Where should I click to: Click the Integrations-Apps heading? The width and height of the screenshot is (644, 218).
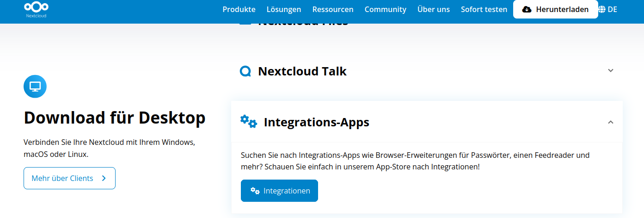[317, 122]
